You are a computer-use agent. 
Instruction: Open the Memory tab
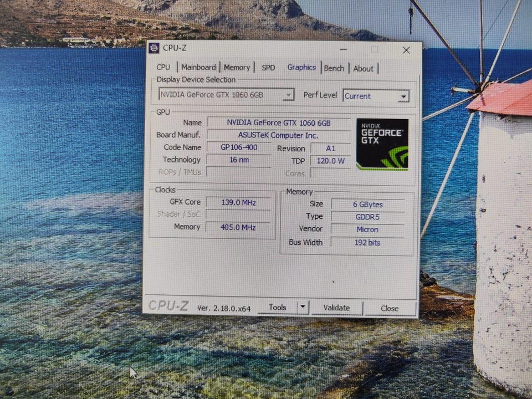tap(237, 68)
